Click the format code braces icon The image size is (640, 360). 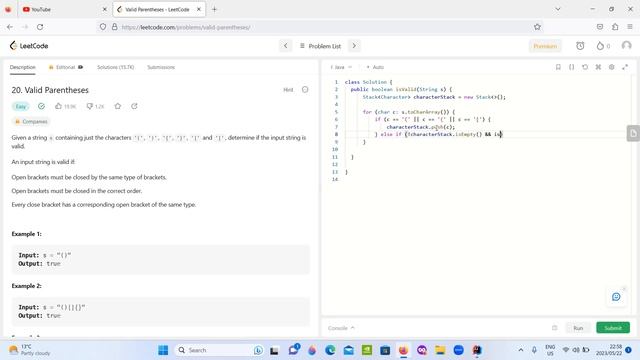coord(571,67)
